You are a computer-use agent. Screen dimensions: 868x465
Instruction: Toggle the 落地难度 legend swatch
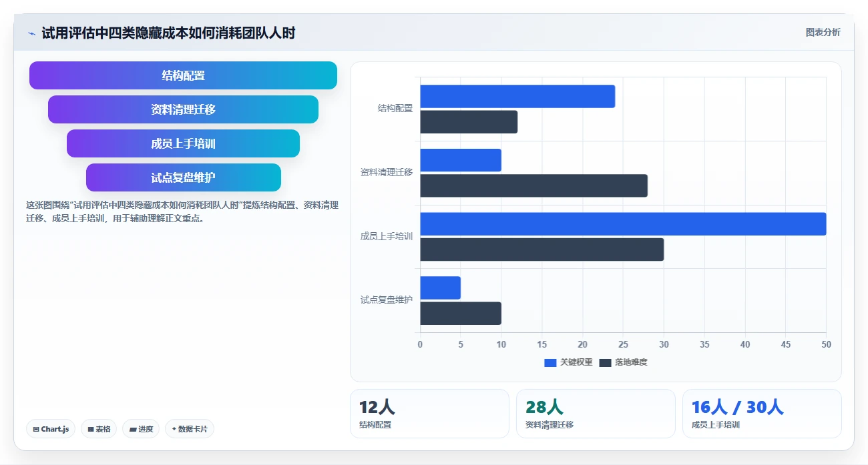pos(605,362)
